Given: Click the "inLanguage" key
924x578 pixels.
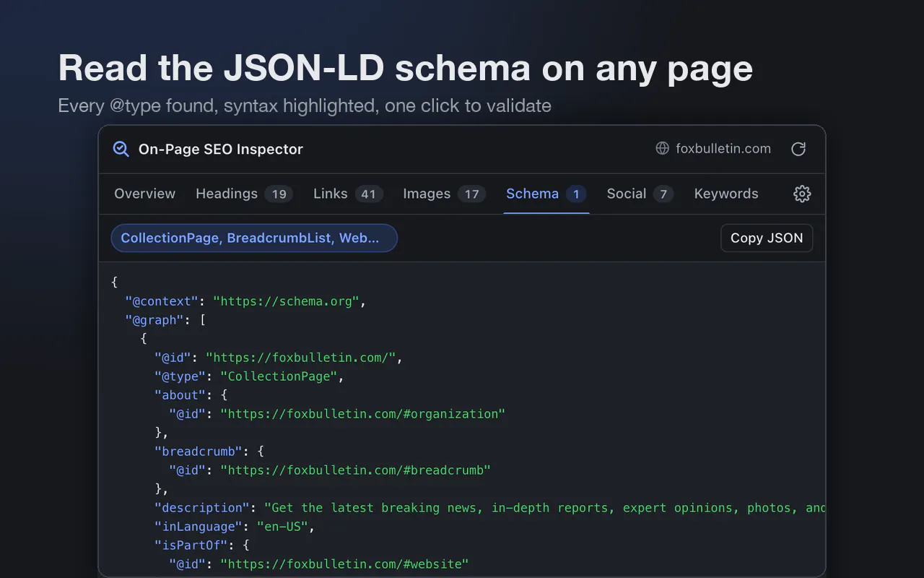Looking at the screenshot, I should [198, 527].
